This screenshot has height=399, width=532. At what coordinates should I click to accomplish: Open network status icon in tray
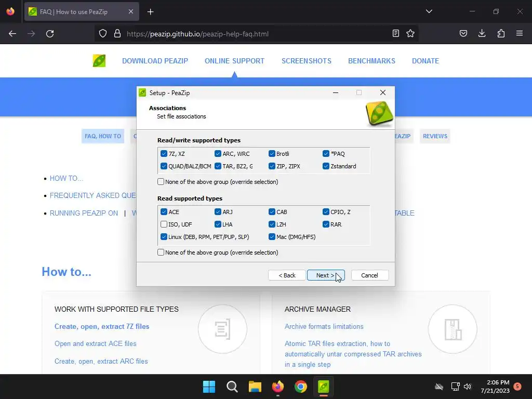(455, 387)
